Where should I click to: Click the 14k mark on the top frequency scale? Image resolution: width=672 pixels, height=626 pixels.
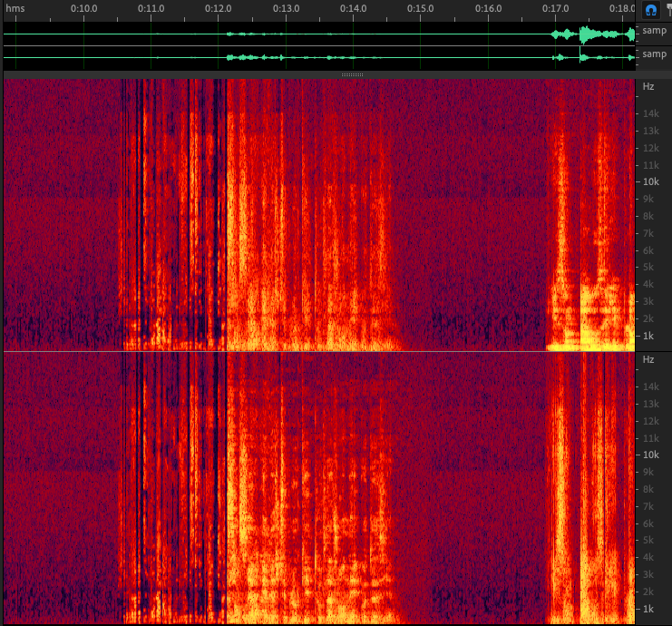pyautogui.click(x=650, y=114)
